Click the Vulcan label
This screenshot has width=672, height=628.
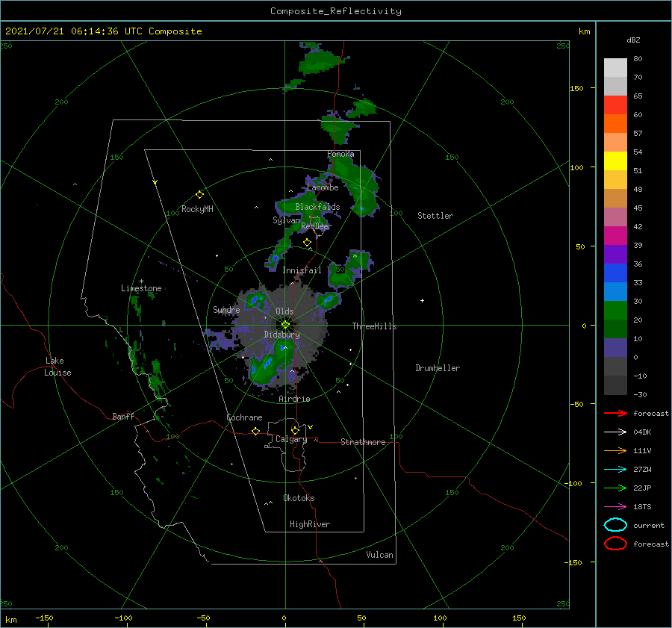(x=379, y=555)
